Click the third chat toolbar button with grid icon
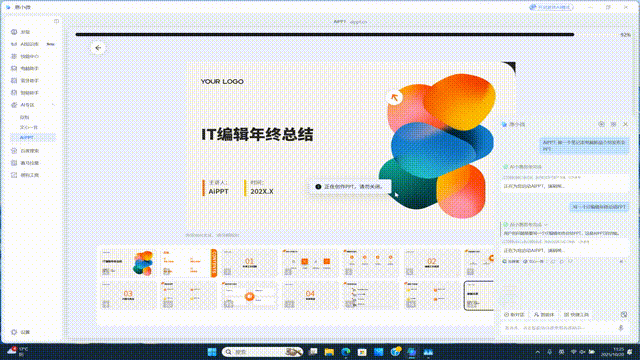This screenshot has width=640, height=360. point(576,315)
